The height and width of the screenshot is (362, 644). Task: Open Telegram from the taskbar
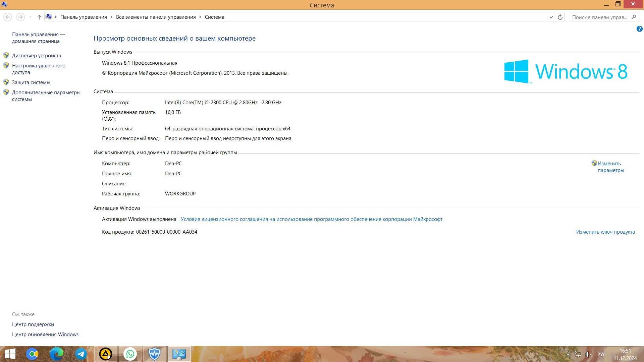coord(81,354)
